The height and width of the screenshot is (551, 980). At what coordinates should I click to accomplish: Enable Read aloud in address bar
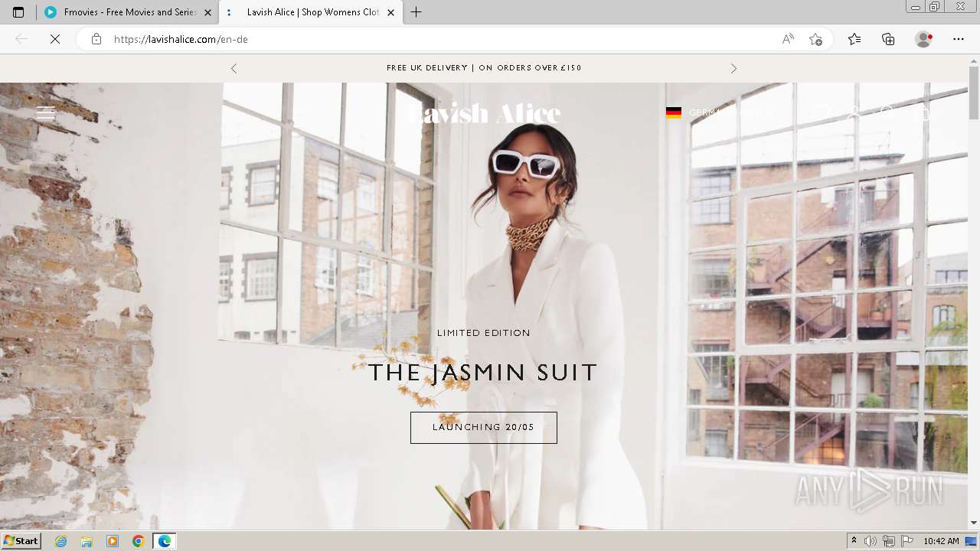coord(788,39)
